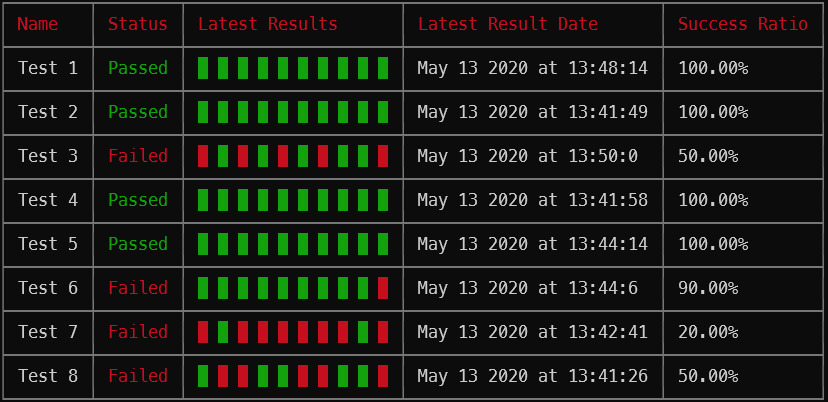The image size is (828, 402).
Task: Click the 20.00% success ratio cell
Action: tap(708, 332)
